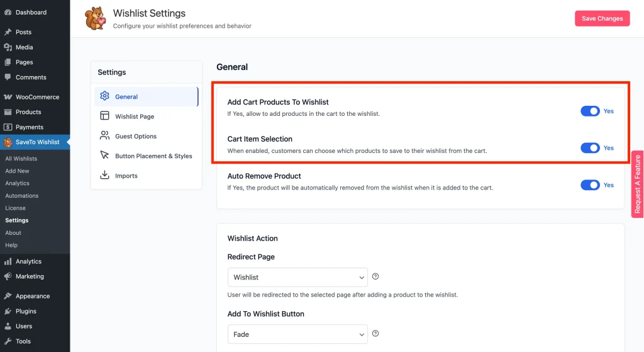Click the Users person icon
The image size is (644, 352).
(8, 326)
